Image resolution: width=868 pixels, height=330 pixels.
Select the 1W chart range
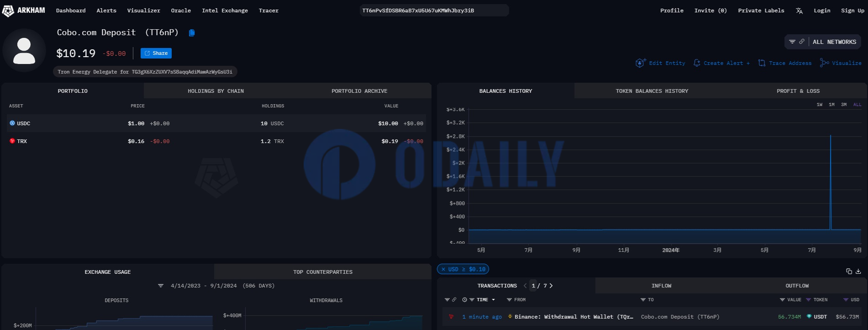pyautogui.click(x=820, y=105)
